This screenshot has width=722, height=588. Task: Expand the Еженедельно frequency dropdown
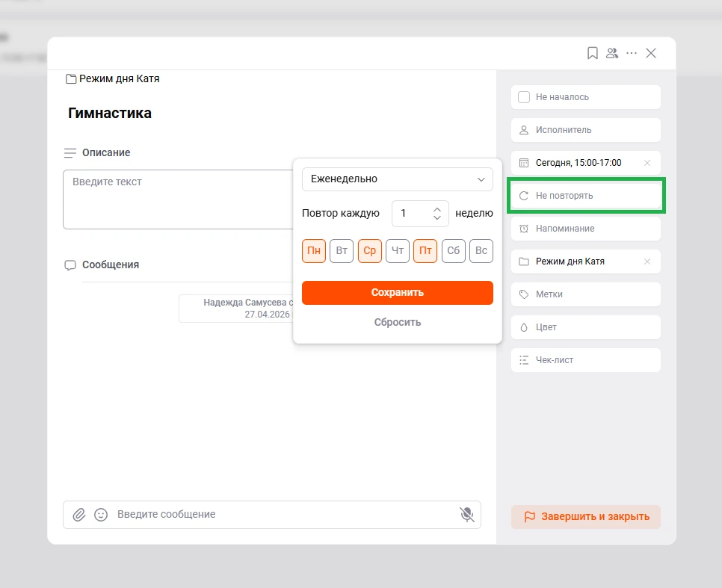(397, 179)
